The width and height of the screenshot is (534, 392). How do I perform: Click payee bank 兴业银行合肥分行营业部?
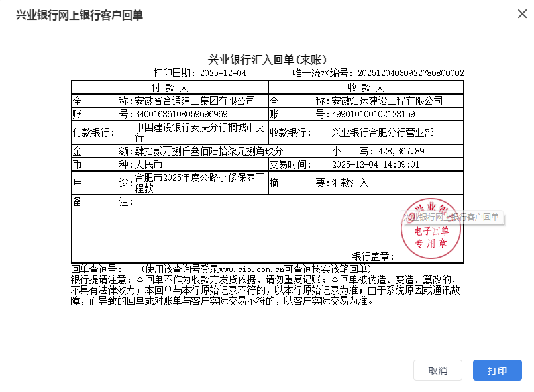[x=382, y=132]
